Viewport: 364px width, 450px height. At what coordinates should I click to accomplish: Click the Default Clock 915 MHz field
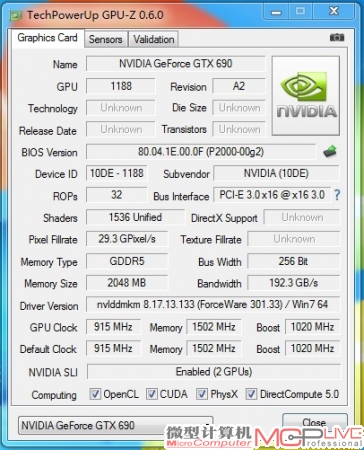[x=113, y=348]
